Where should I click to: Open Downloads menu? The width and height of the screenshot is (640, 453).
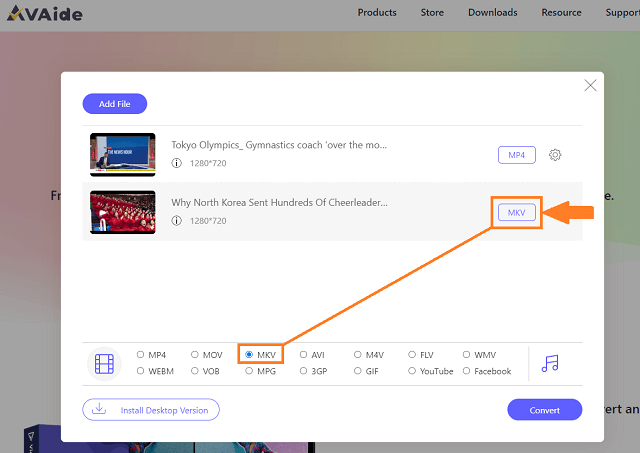(493, 13)
